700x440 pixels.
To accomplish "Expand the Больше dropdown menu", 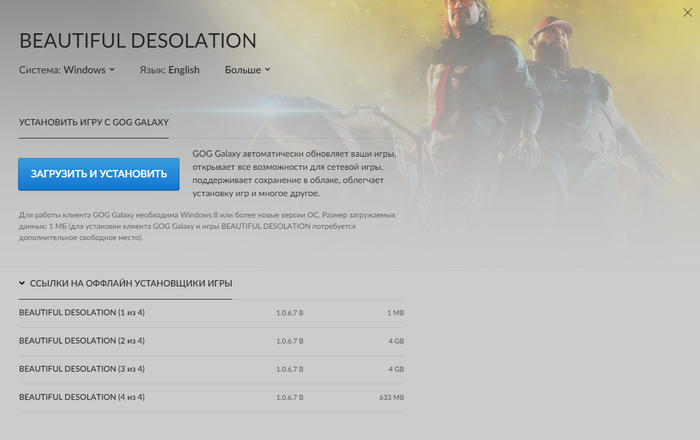I will (247, 70).
